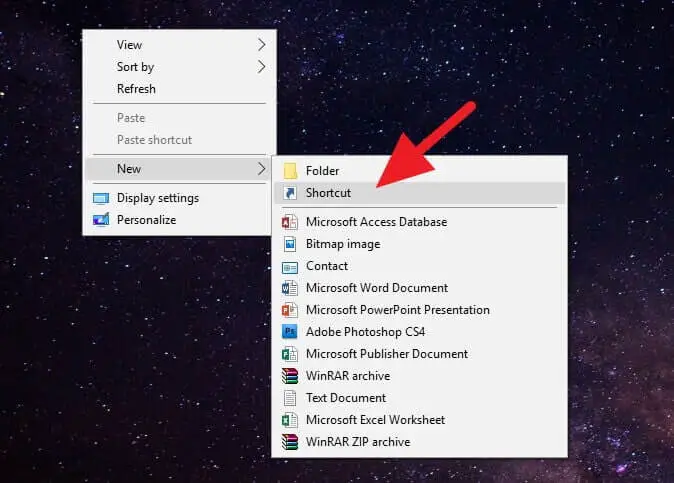The image size is (674, 483).
Task: Create a new Folder
Action: coord(420,171)
